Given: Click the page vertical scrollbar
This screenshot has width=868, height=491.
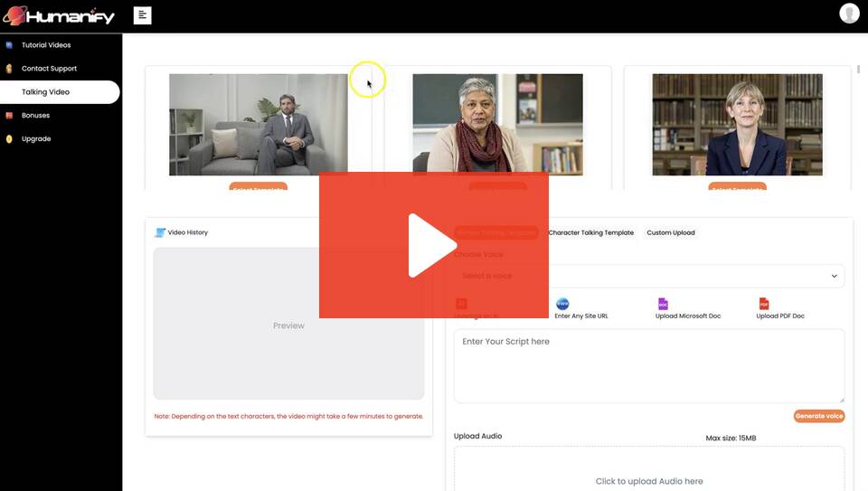Looking at the screenshot, I should (x=858, y=70).
